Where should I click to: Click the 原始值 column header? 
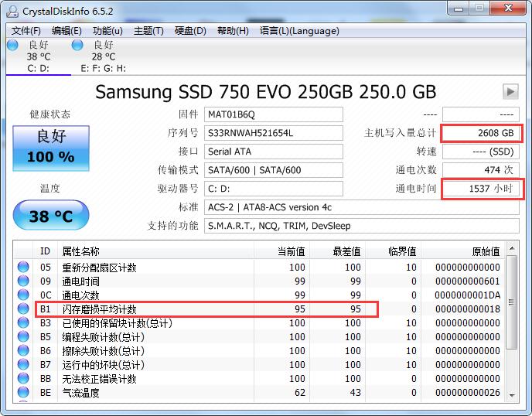point(462,251)
